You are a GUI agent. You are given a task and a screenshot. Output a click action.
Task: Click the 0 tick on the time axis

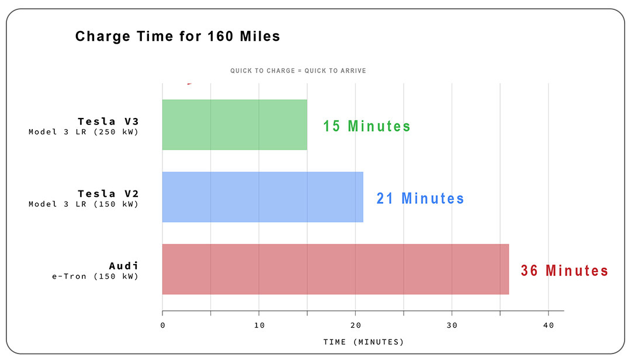click(x=162, y=325)
